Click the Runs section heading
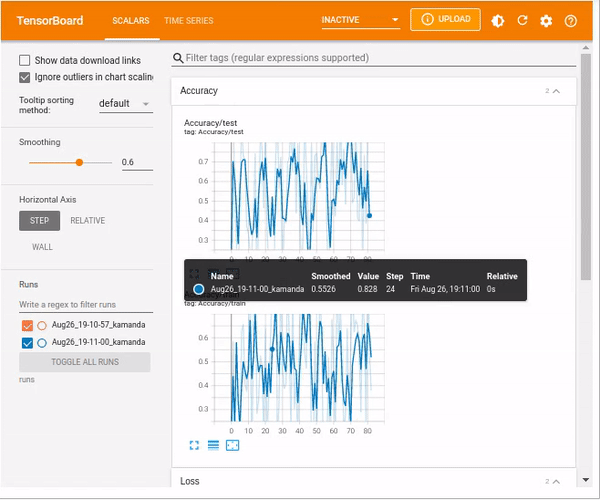Screen dimensions: 600x500 tap(28, 285)
